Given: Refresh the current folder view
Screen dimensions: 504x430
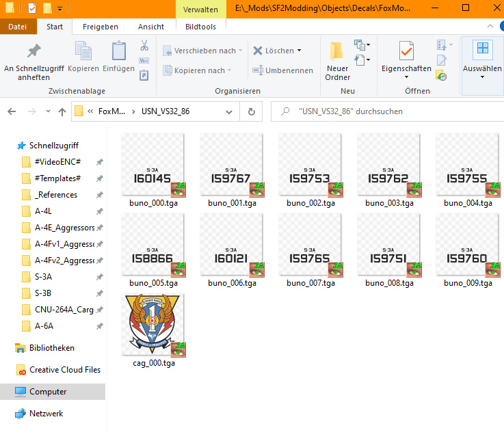Looking at the screenshot, I should (x=252, y=111).
